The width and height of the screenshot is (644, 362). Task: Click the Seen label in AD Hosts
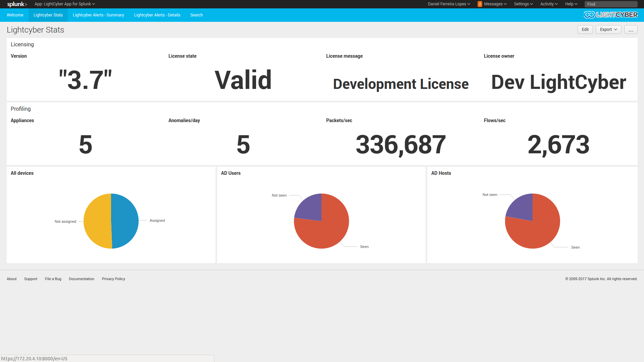click(575, 247)
